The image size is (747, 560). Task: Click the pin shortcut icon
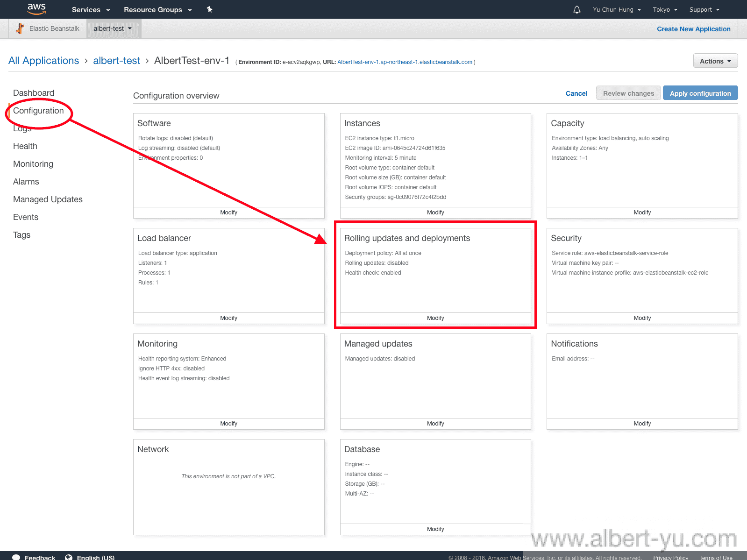click(210, 9)
